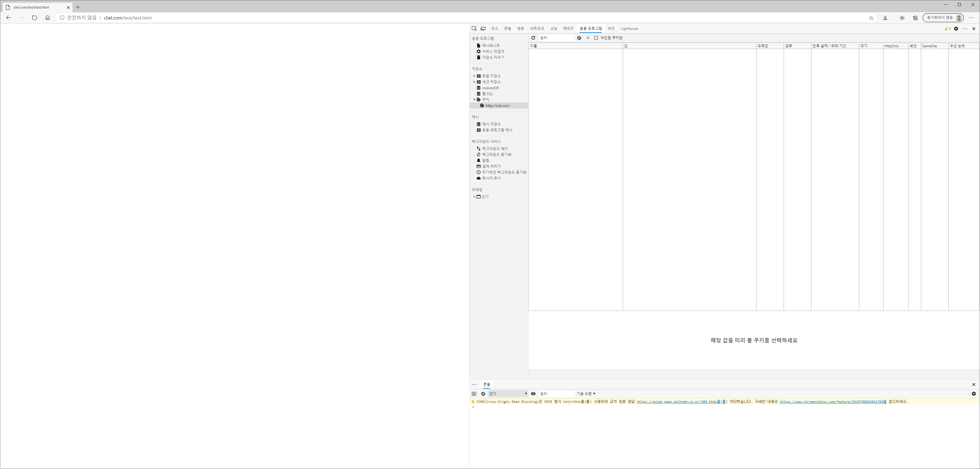The height and width of the screenshot is (469, 980).
Task: Toggle the live expression eye icon
Action: 533,394
